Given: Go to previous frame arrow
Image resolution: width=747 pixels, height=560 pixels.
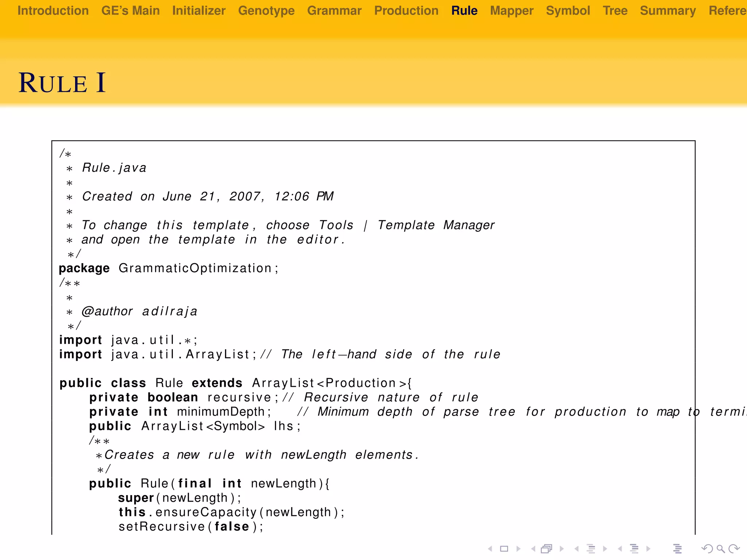Looking at the screenshot, I should [533, 549].
